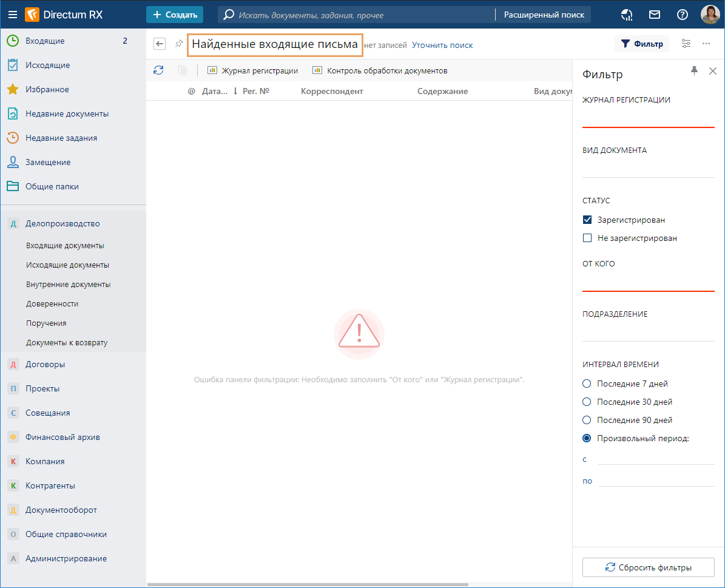
Task: Check the Не зарегистрирован checkbox
Action: tap(587, 238)
